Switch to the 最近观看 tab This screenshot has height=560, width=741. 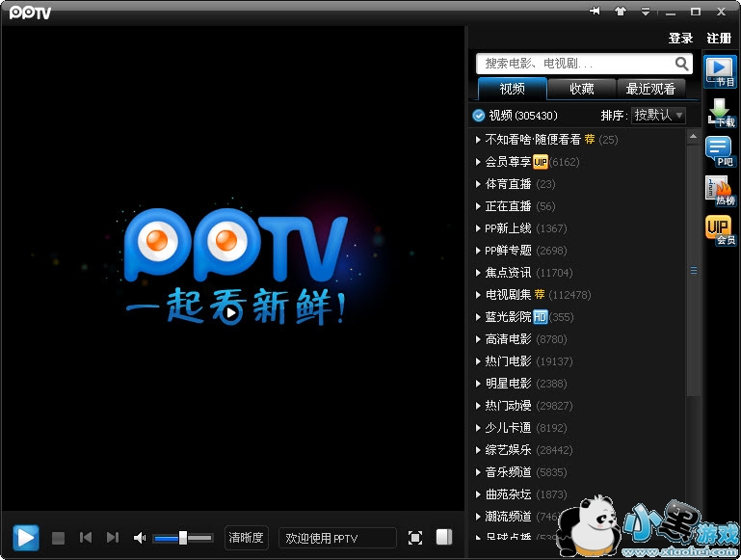coord(650,89)
